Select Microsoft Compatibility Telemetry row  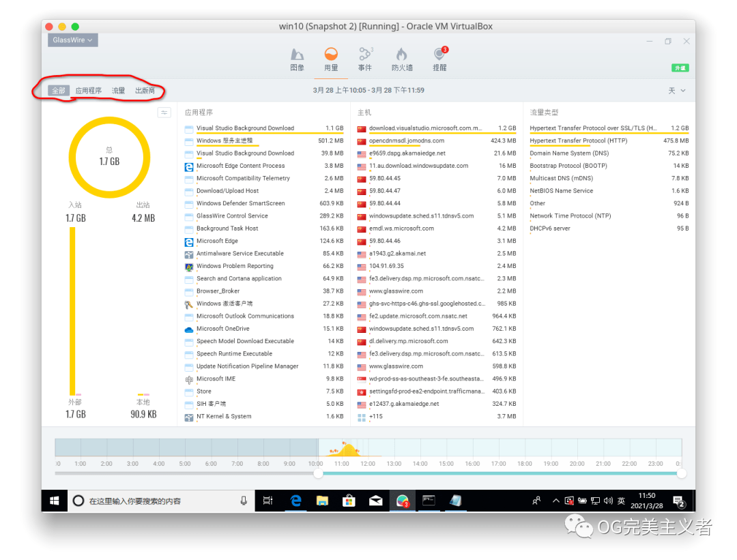[263, 178]
